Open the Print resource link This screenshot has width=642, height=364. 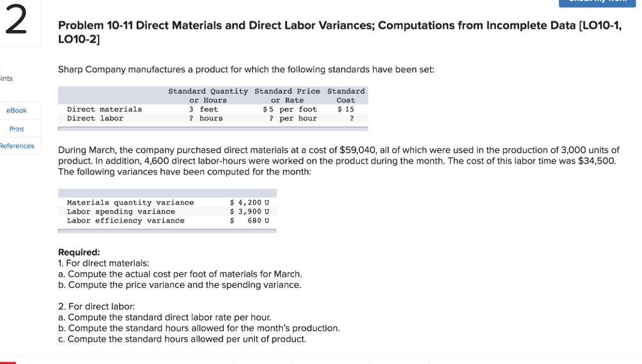[x=16, y=129]
